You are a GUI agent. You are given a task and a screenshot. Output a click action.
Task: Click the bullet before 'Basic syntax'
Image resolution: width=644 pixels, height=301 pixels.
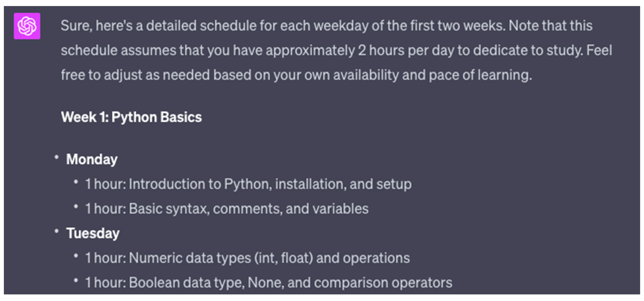(x=76, y=207)
